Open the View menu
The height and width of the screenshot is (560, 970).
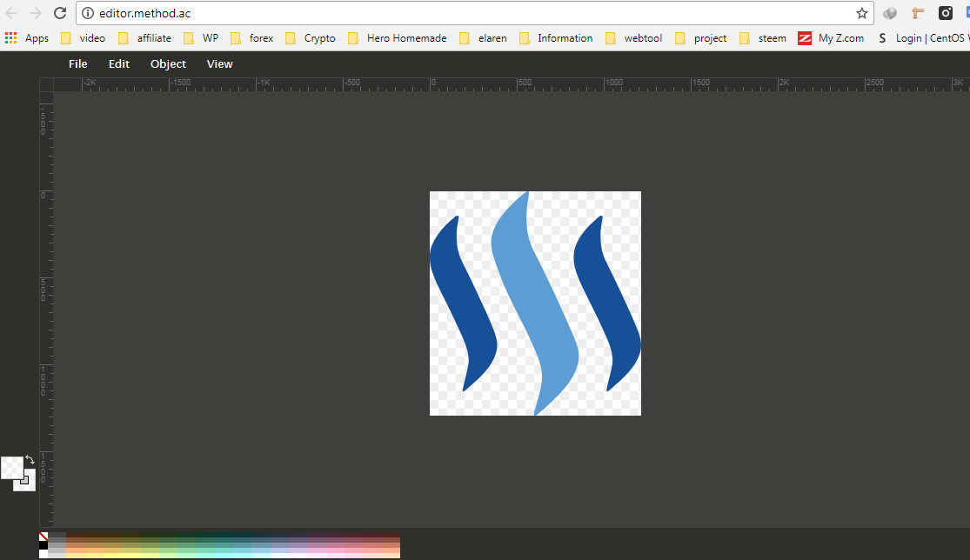[219, 63]
